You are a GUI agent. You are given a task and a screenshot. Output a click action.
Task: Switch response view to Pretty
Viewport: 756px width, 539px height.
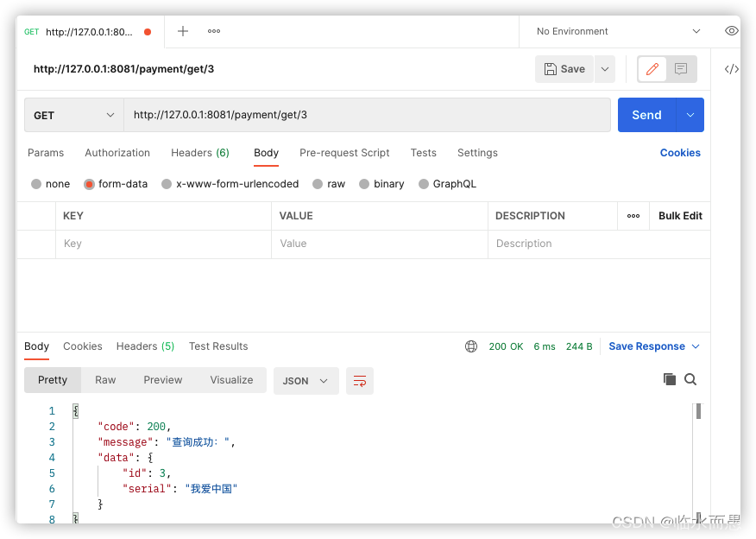(53, 380)
